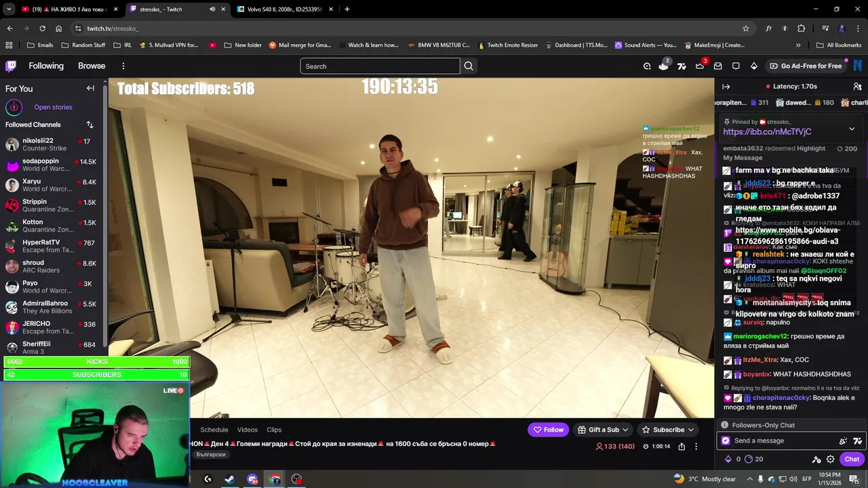
Task: Open Discord from the taskbar
Action: [252, 479]
